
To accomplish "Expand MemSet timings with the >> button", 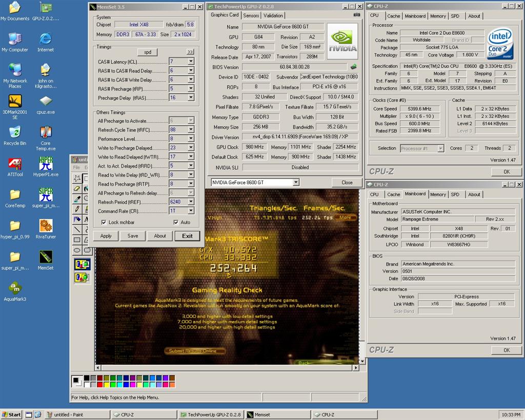I will coord(190,52).
